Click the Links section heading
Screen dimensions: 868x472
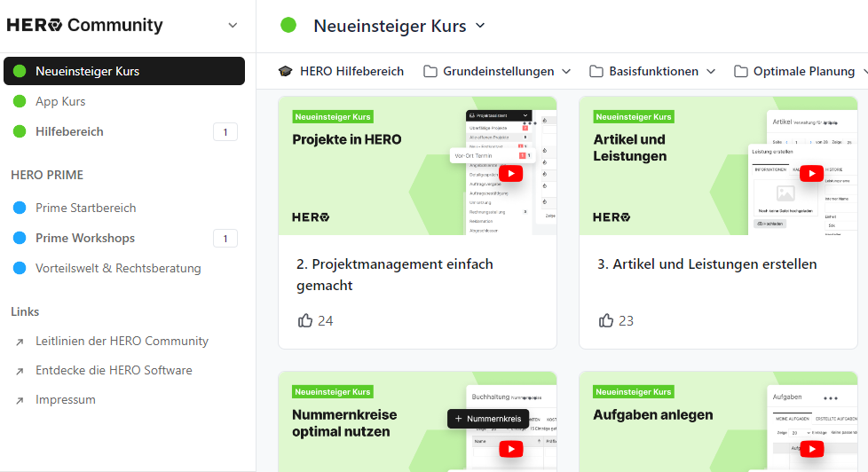pos(25,311)
